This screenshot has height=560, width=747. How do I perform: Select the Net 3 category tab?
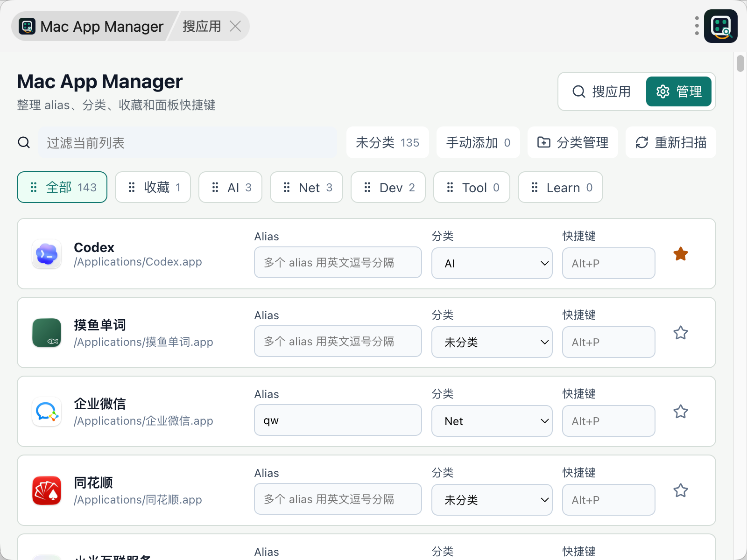coord(306,187)
